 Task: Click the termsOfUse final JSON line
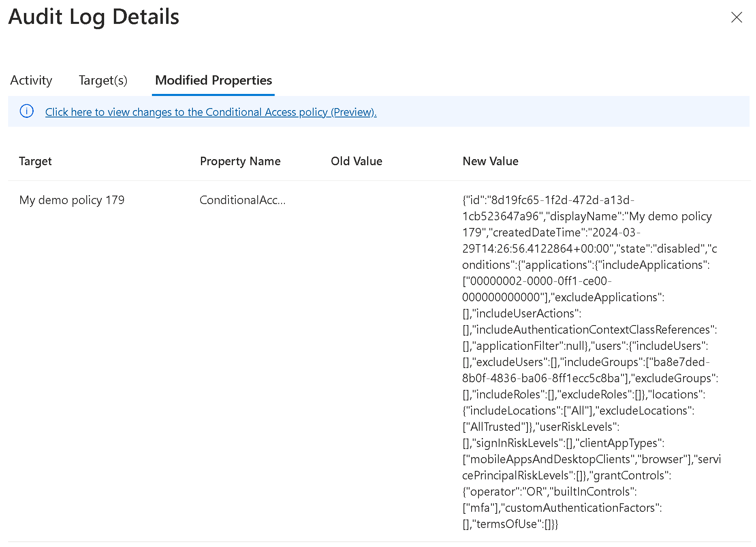point(510,524)
